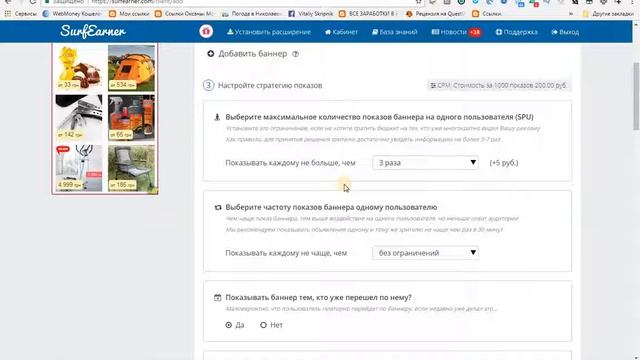The height and width of the screenshot is (360, 640).
Task: Open the Другие закладки folder
Action: 609,13
